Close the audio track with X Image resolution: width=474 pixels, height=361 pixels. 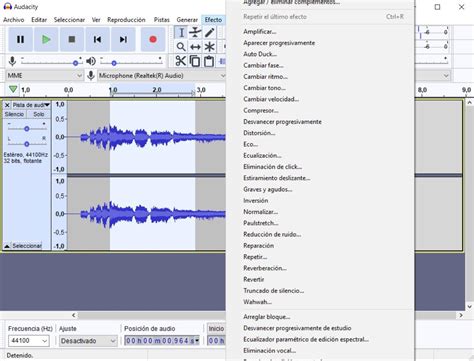coord(7,105)
